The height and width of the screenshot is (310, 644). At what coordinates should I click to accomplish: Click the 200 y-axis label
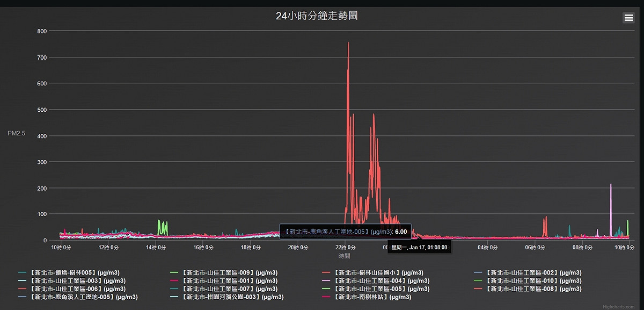point(42,188)
